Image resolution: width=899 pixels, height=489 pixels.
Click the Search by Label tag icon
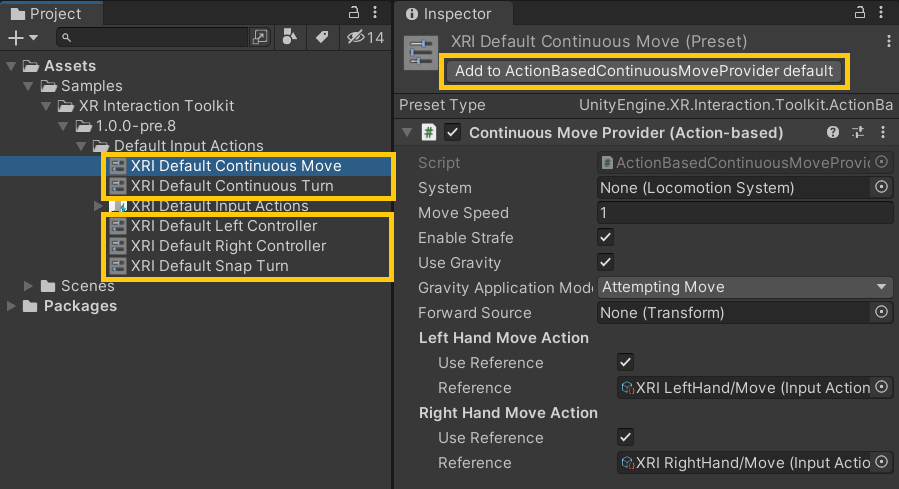point(322,38)
